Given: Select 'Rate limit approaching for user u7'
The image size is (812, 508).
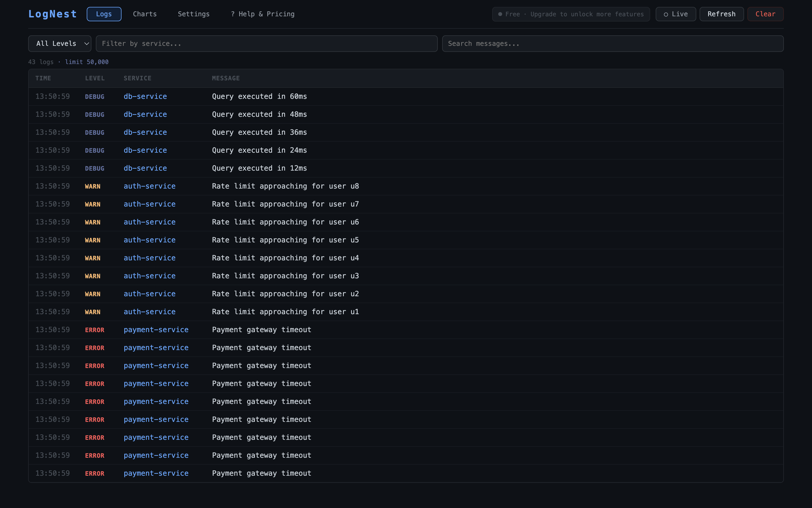Looking at the screenshot, I should pyautogui.click(x=285, y=204).
